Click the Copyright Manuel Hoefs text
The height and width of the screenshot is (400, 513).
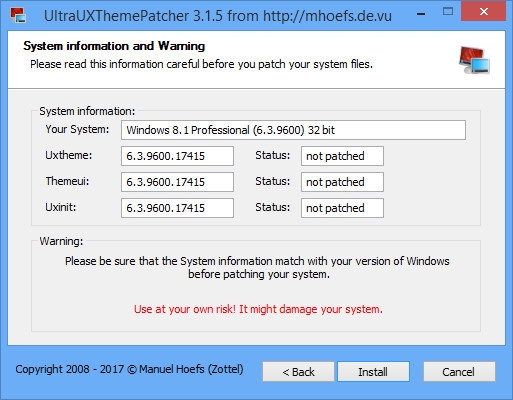point(129,369)
